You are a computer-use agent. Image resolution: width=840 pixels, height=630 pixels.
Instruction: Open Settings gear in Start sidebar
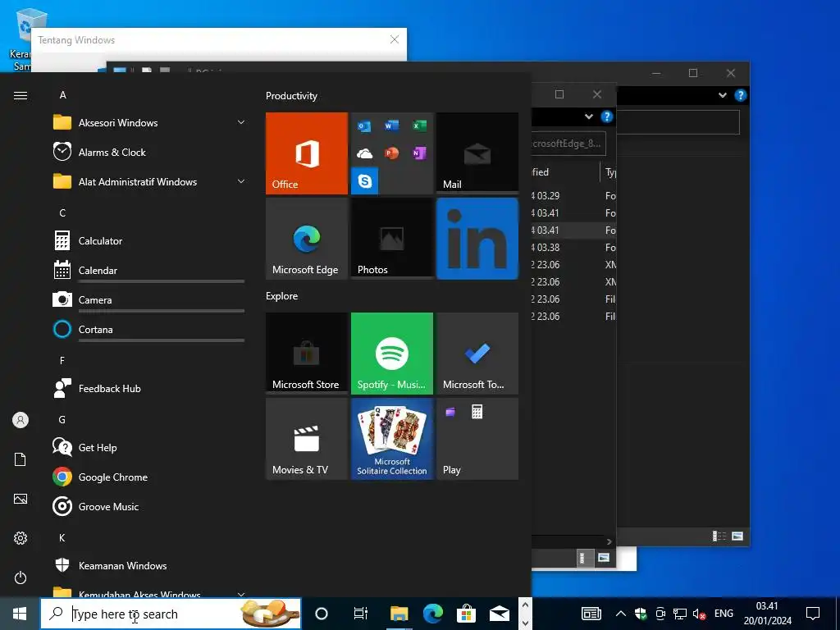pos(21,538)
